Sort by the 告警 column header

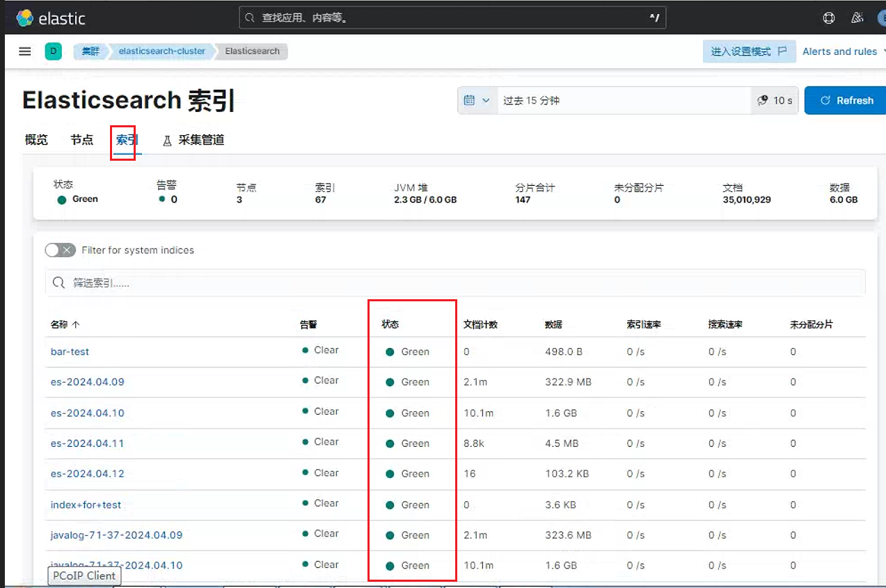point(308,324)
